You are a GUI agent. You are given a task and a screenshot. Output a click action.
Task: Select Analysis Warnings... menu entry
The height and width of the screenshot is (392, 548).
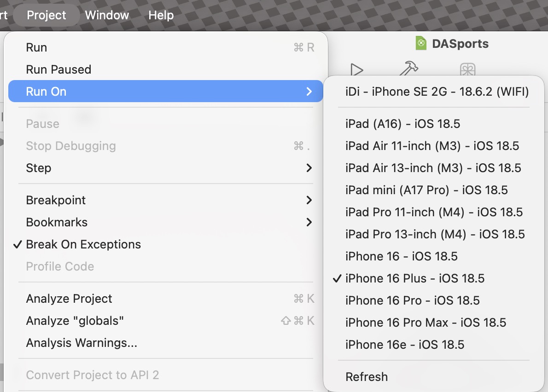click(82, 343)
